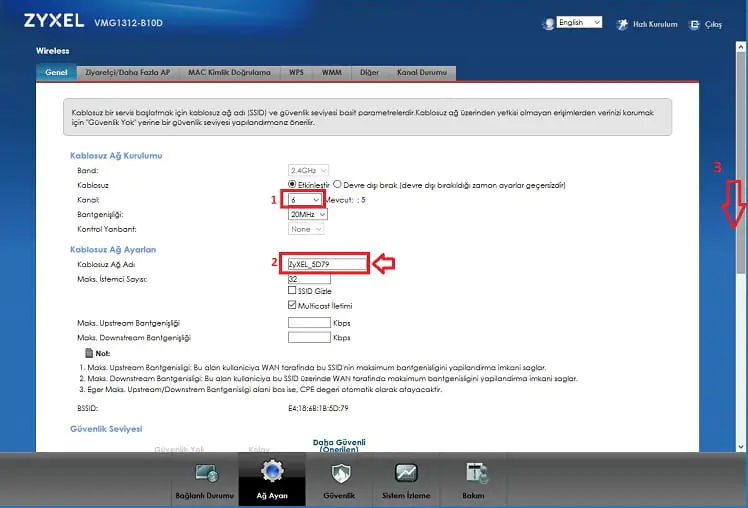This screenshot has width=748, height=508.
Task: Enable the SSID Gizle checkbox
Action: click(x=292, y=291)
